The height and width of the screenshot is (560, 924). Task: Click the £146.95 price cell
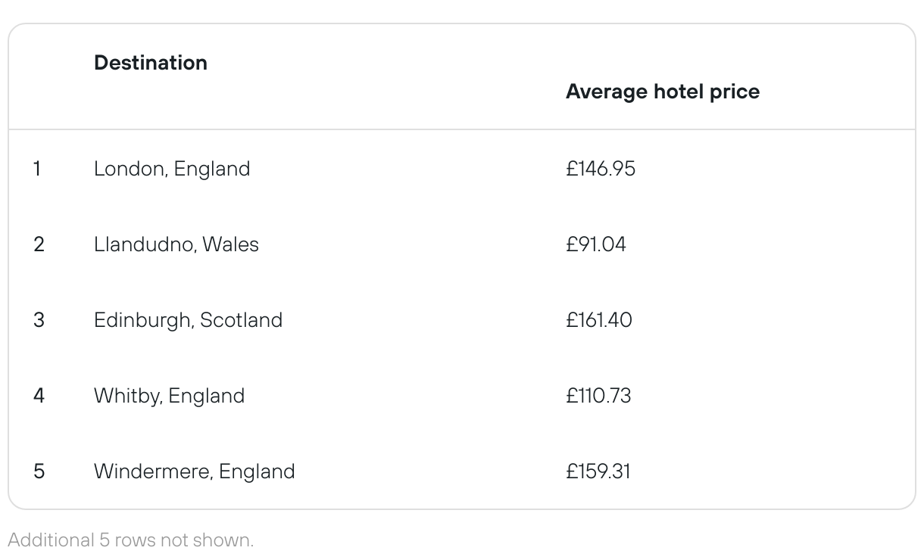[601, 169]
